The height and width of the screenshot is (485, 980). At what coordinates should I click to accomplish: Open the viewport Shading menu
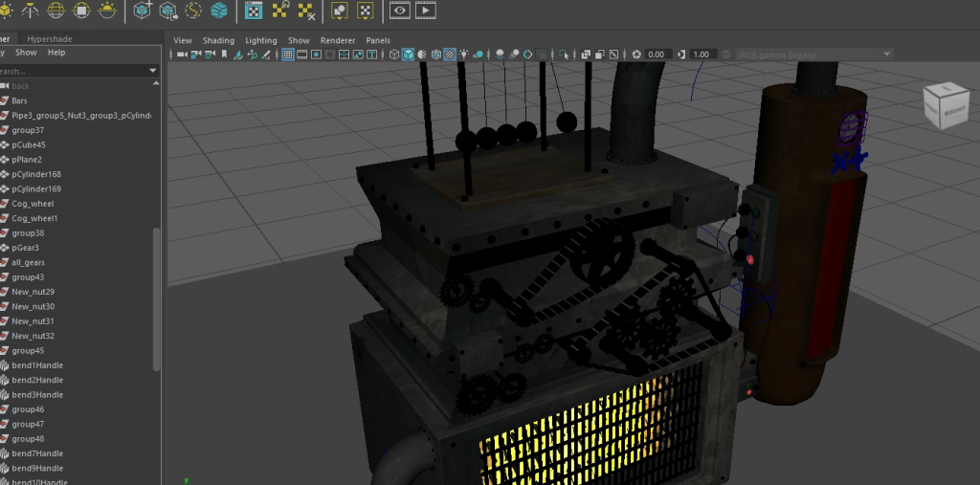pos(218,40)
